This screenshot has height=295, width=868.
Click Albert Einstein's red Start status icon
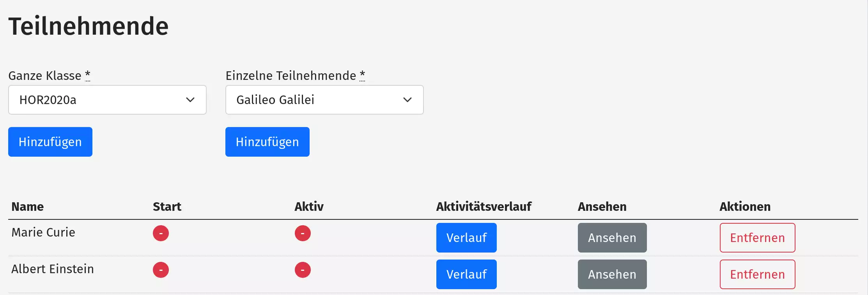(x=161, y=270)
